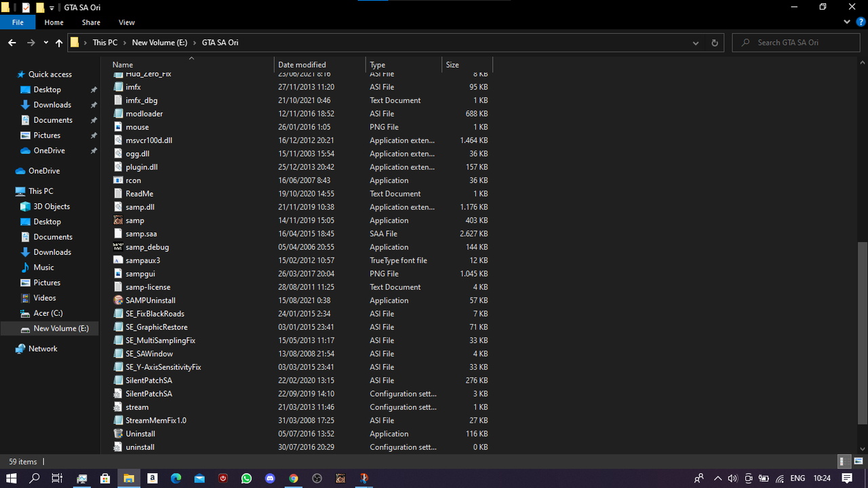Screen dimensions: 868x488
Task: Switch to details view layout
Action: pyautogui.click(x=844, y=462)
